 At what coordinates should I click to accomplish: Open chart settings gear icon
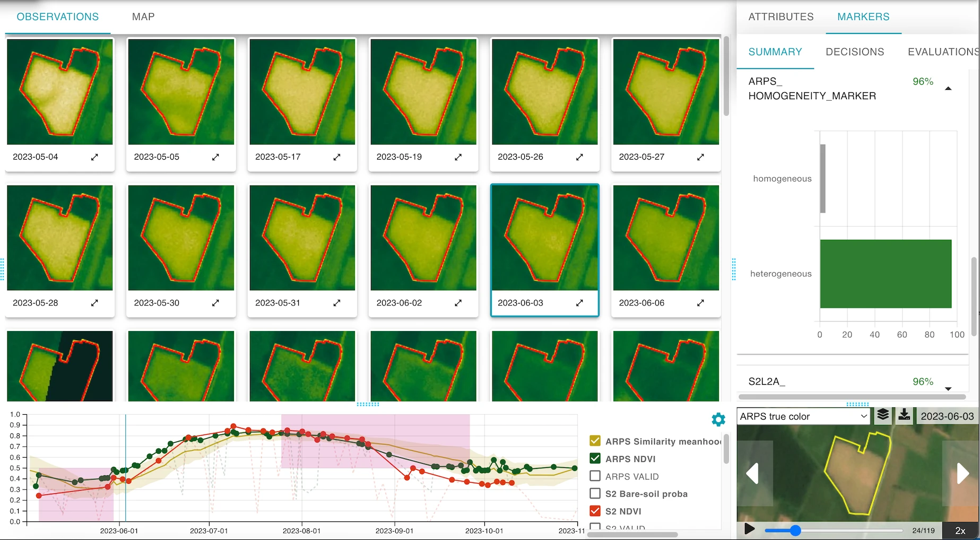(x=718, y=420)
